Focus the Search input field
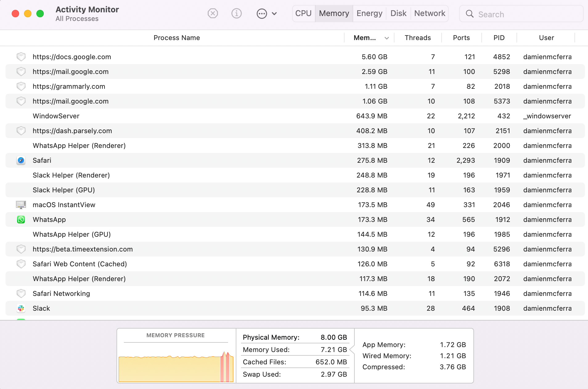Viewport: 588px width, 389px height. pyautogui.click(x=521, y=14)
